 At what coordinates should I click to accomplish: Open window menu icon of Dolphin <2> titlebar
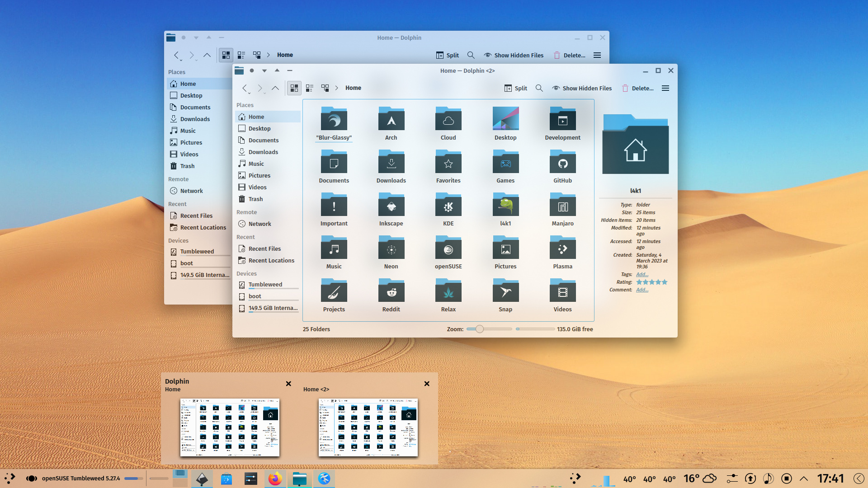click(239, 70)
